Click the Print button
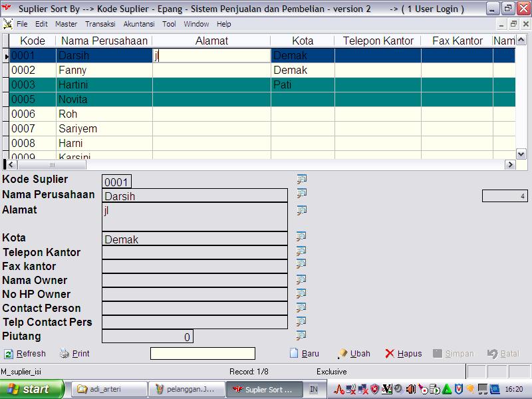 (74, 354)
